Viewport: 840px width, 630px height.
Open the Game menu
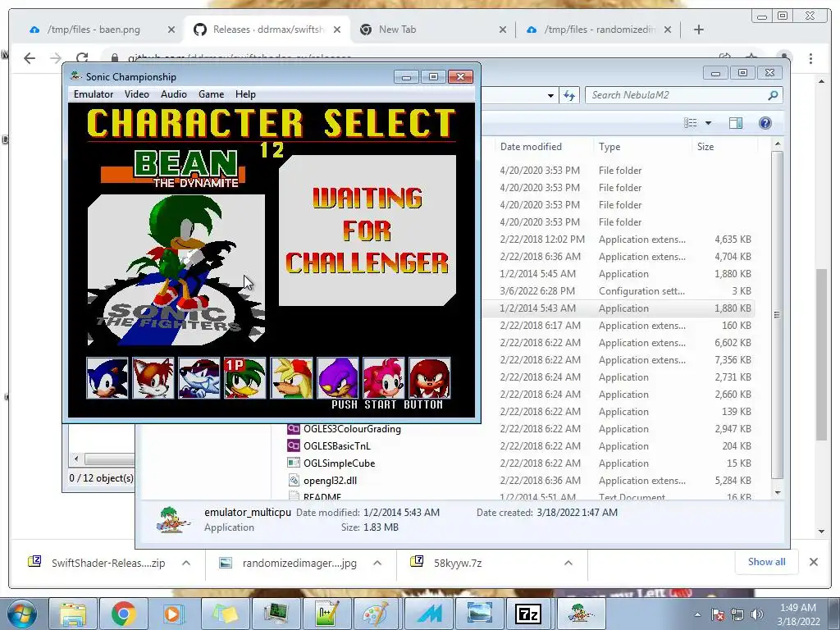click(x=211, y=94)
